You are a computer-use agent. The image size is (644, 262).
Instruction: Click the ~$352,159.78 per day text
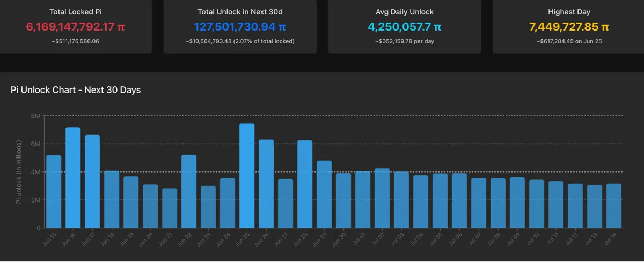pos(405,41)
